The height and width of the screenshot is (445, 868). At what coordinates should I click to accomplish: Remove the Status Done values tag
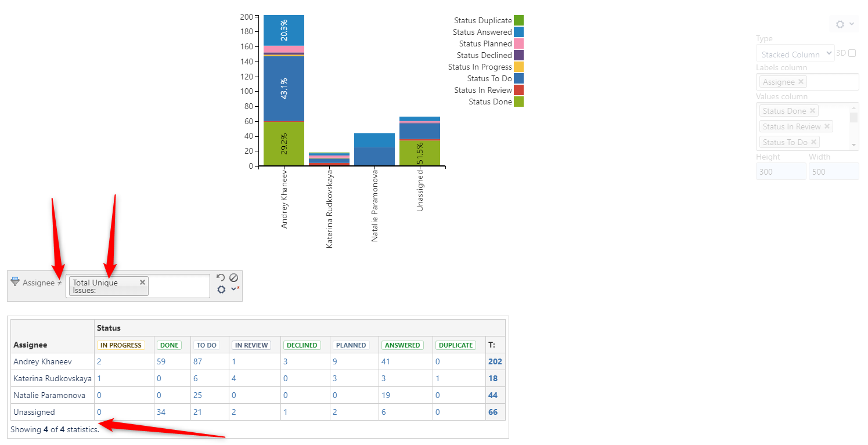pyautogui.click(x=813, y=110)
